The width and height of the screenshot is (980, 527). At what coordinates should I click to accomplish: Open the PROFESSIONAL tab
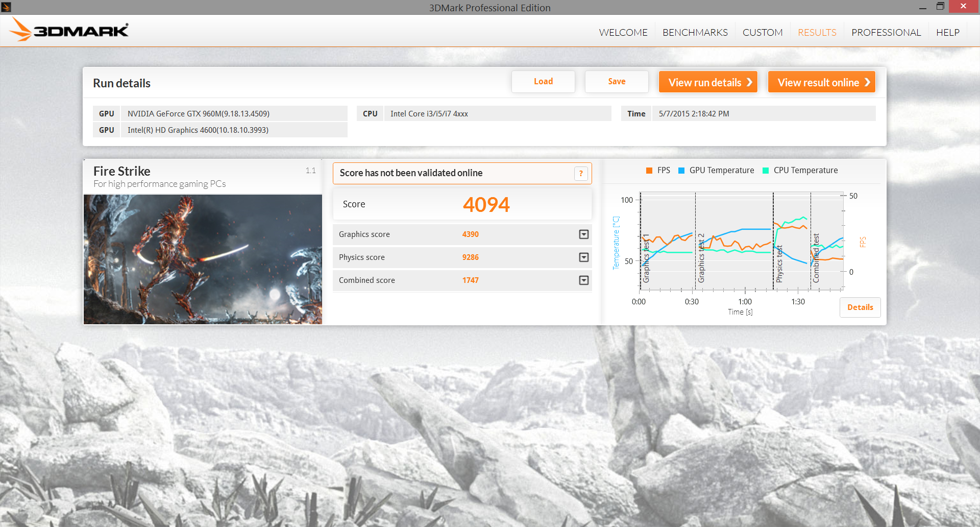pos(886,32)
